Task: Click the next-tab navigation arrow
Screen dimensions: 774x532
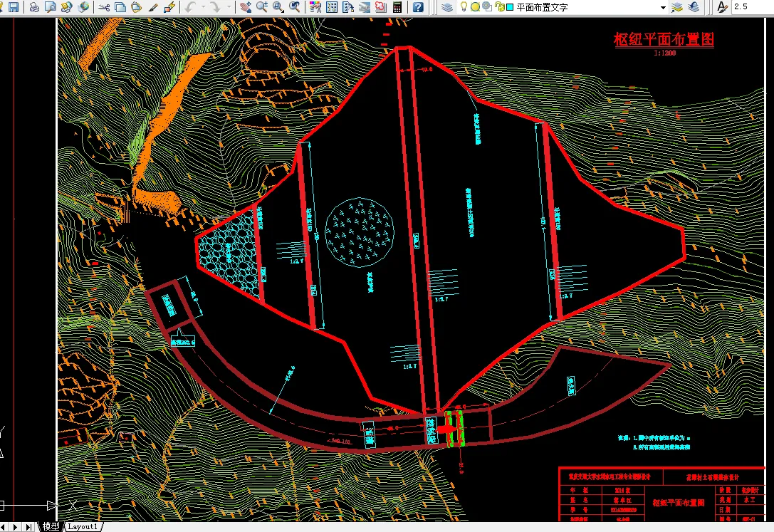Action: pyautogui.click(x=16, y=527)
